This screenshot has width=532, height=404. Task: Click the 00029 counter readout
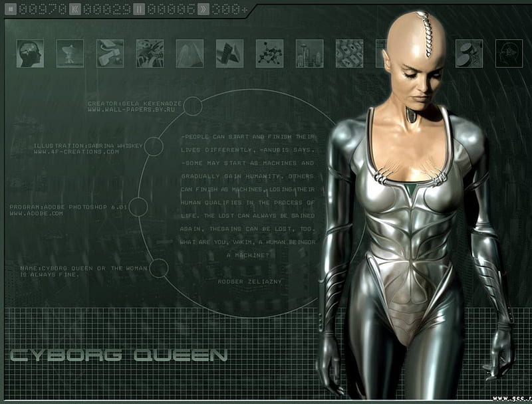(x=107, y=9)
